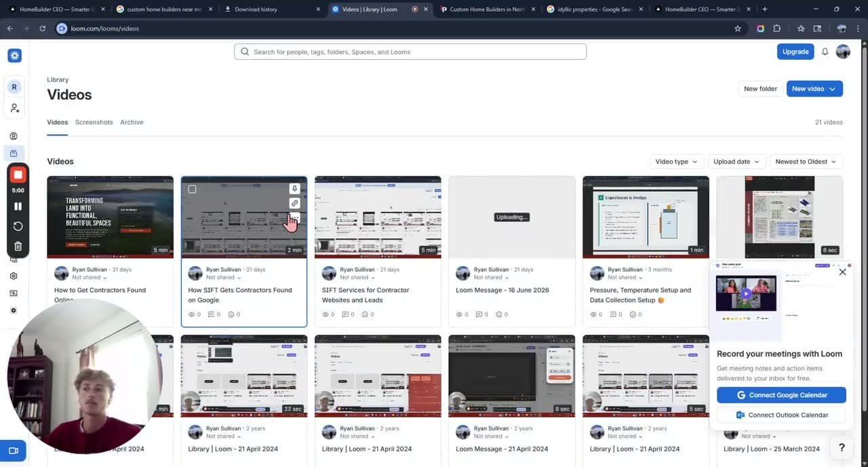This screenshot has height=467, width=868.
Task: Click the camera button at bottom-left
Action: pyautogui.click(x=13, y=451)
